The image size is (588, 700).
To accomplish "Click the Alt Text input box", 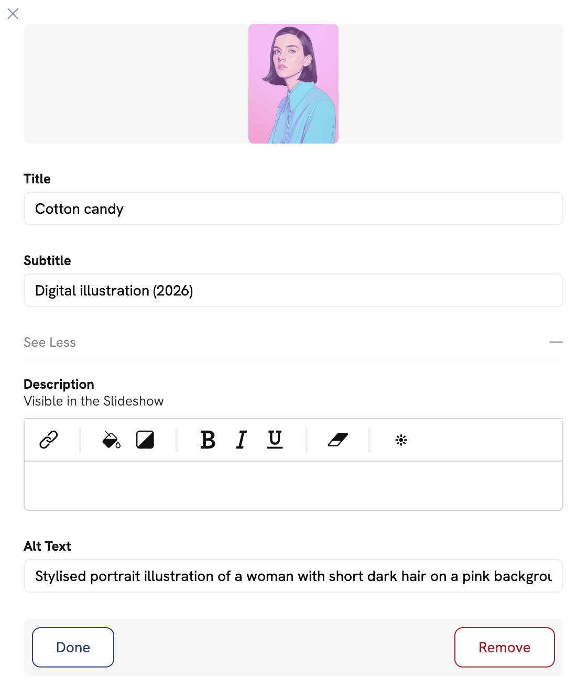I will 293,576.
